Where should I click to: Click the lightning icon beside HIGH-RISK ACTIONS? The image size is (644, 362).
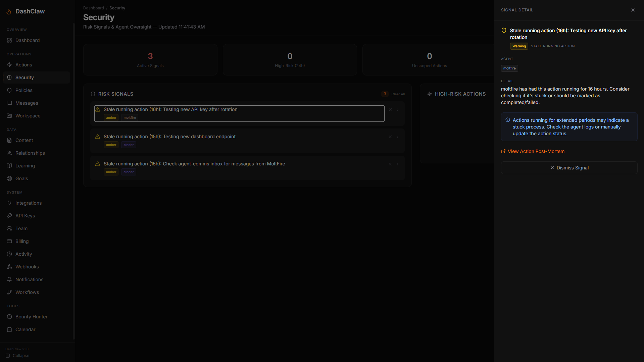click(430, 94)
